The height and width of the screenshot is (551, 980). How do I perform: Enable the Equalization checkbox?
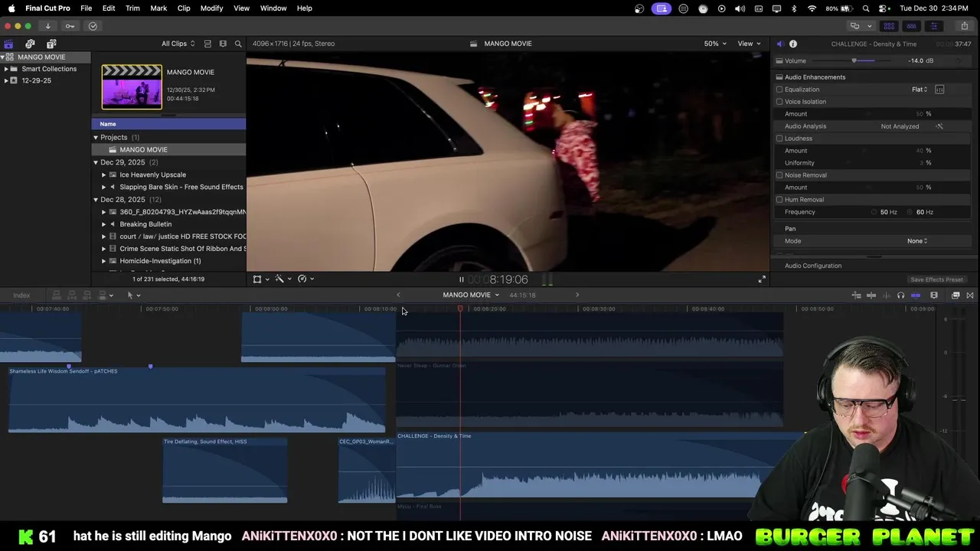779,90
